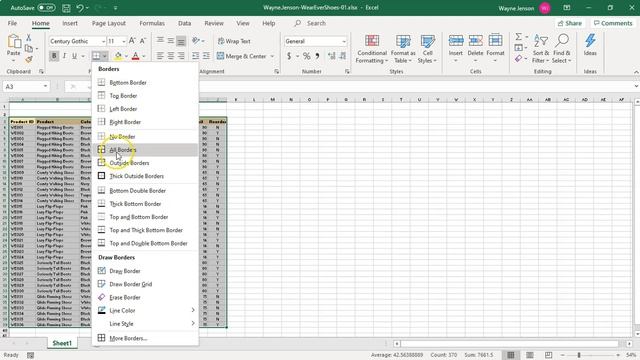Open Format as Table gallery
640x360 pixels.
pyautogui.click(x=403, y=49)
